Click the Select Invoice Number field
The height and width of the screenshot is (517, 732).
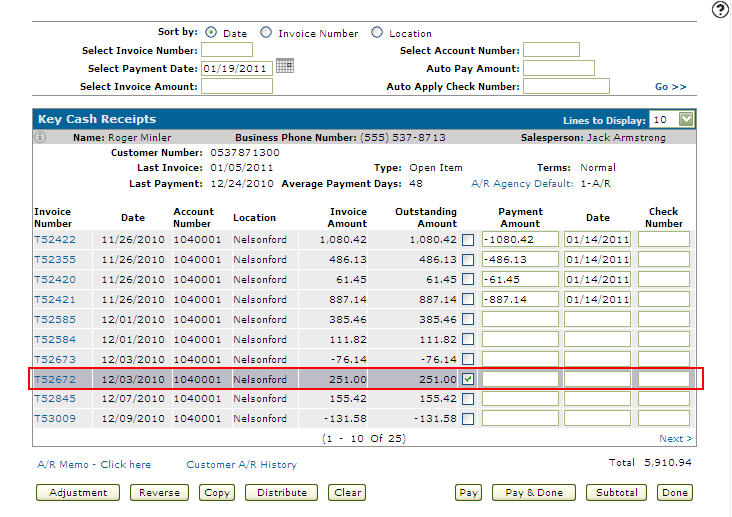point(227,50)
